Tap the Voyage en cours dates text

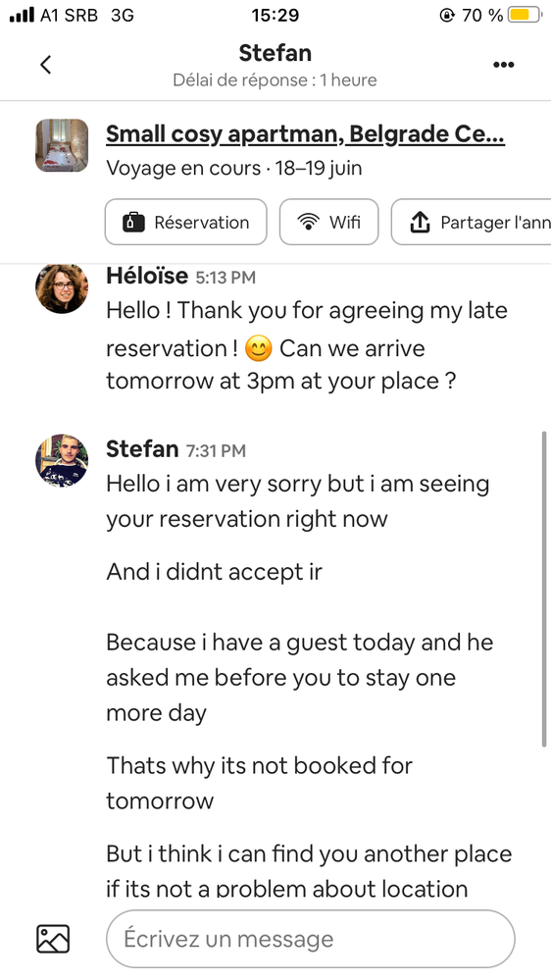[233, 168]
